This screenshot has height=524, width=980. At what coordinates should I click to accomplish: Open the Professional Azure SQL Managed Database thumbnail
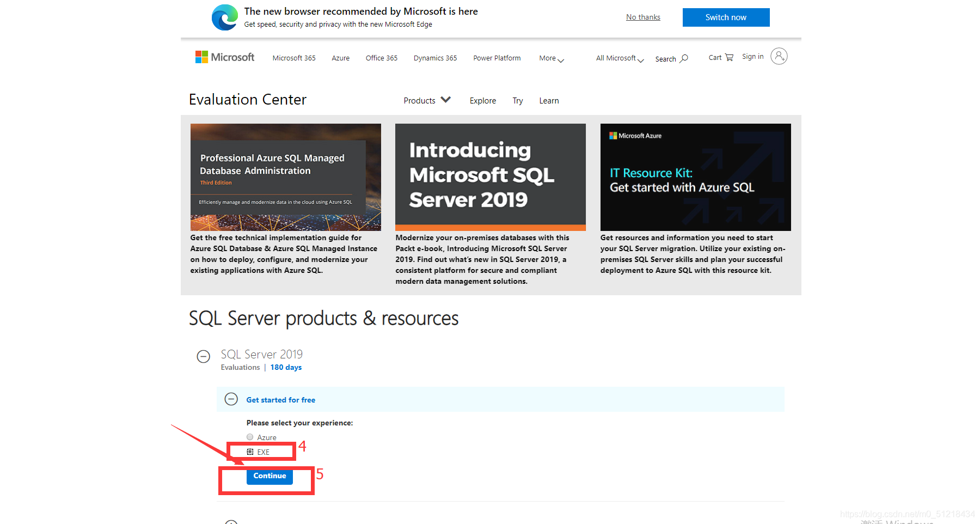point(286,177)
